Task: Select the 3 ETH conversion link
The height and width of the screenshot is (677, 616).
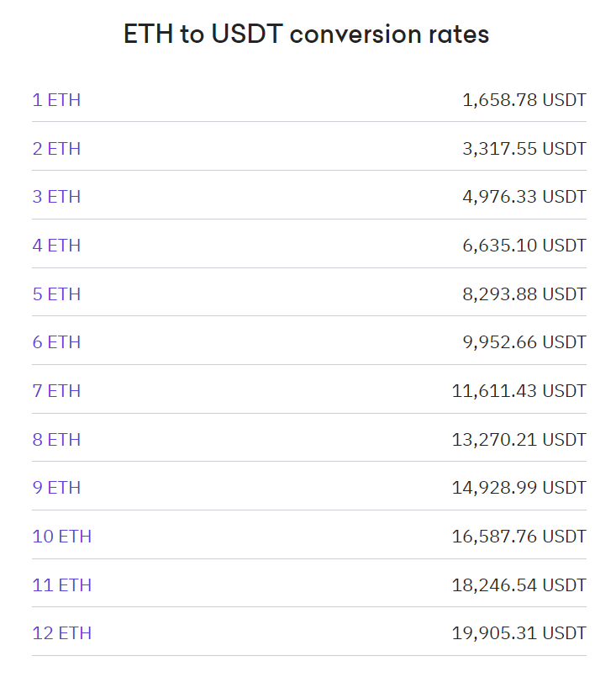Action: pos(56,197)
